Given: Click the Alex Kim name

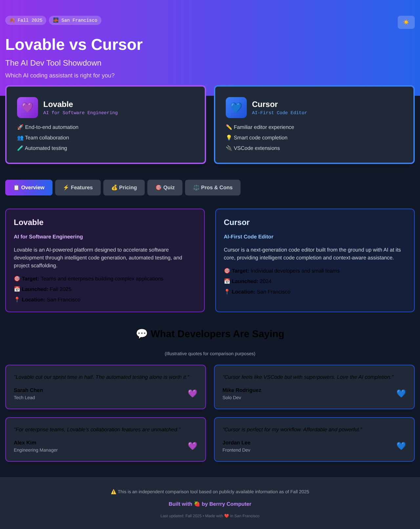Looking at the screenshot, I should (25, 443).
